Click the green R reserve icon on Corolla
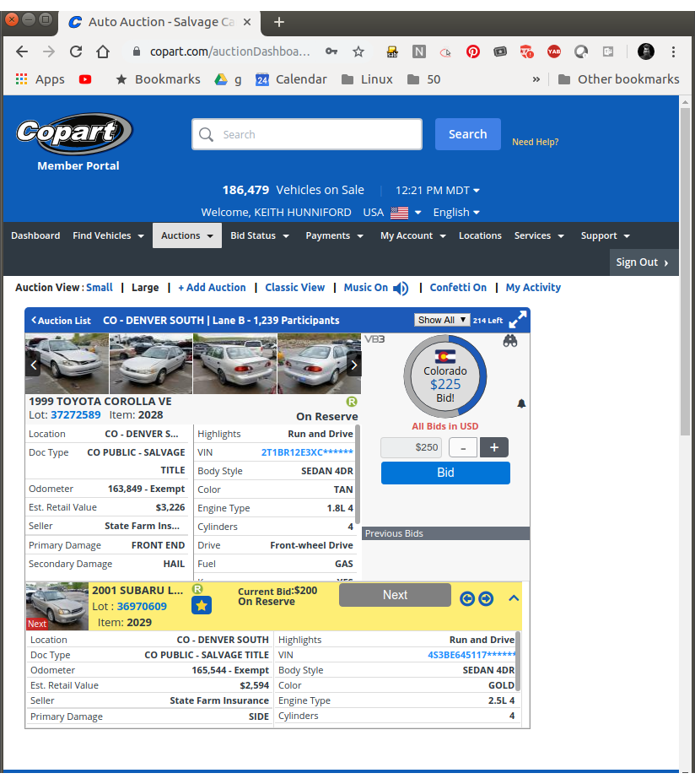 pos(352,402)
